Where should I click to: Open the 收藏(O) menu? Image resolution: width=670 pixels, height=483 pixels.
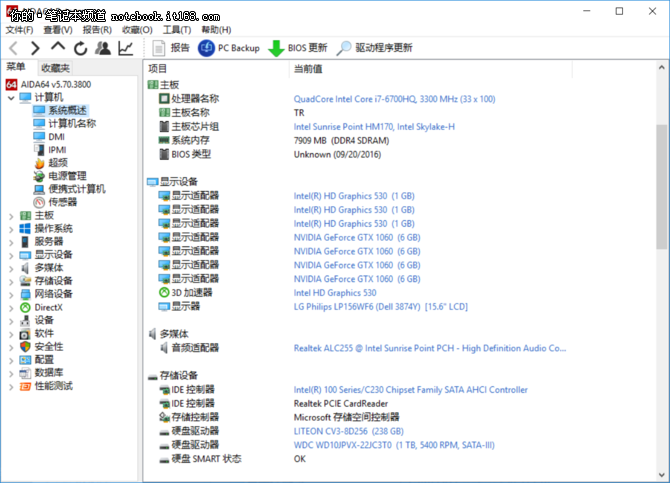point(137,29)
